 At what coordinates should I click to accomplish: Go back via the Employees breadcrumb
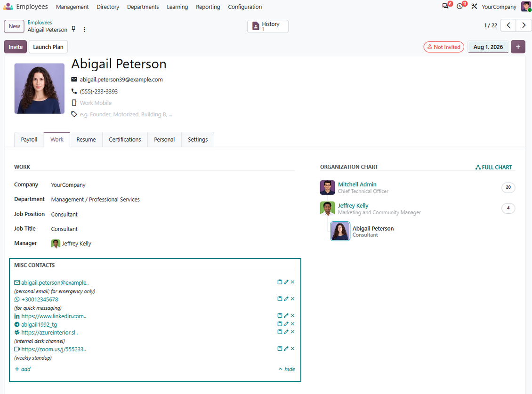tap(40, 23)
